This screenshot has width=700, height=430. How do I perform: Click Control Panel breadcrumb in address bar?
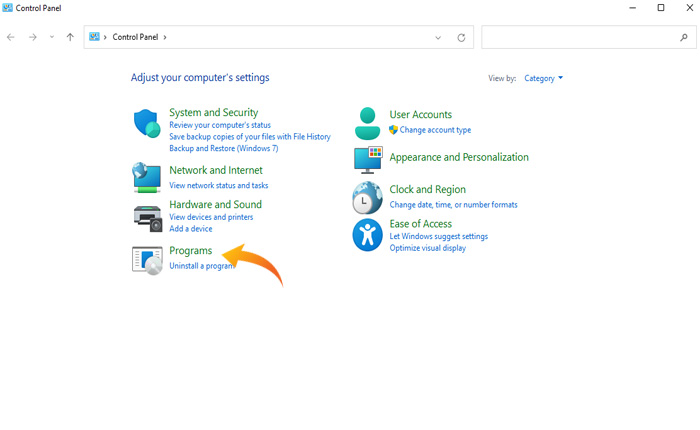click(x=135, y=37)
